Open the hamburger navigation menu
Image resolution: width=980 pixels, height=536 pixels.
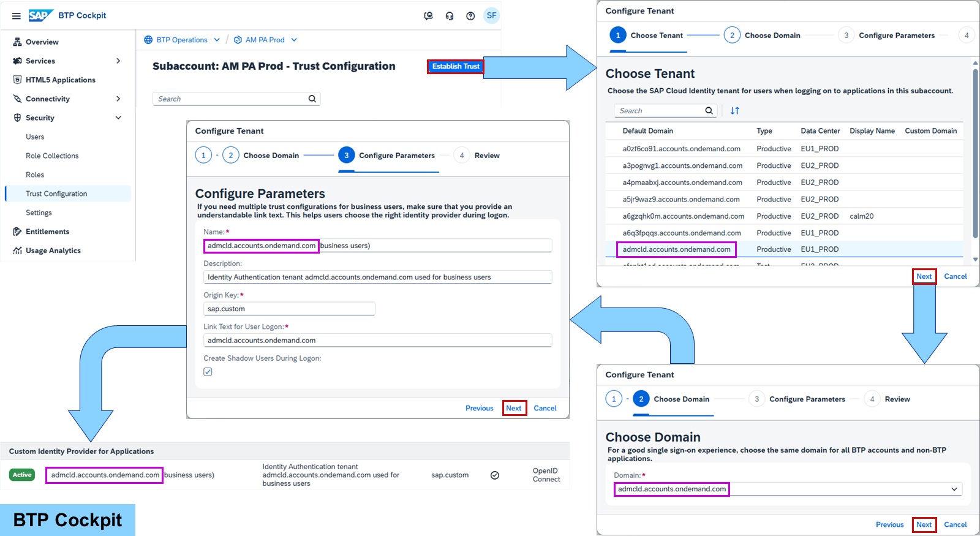click(17, 16)
